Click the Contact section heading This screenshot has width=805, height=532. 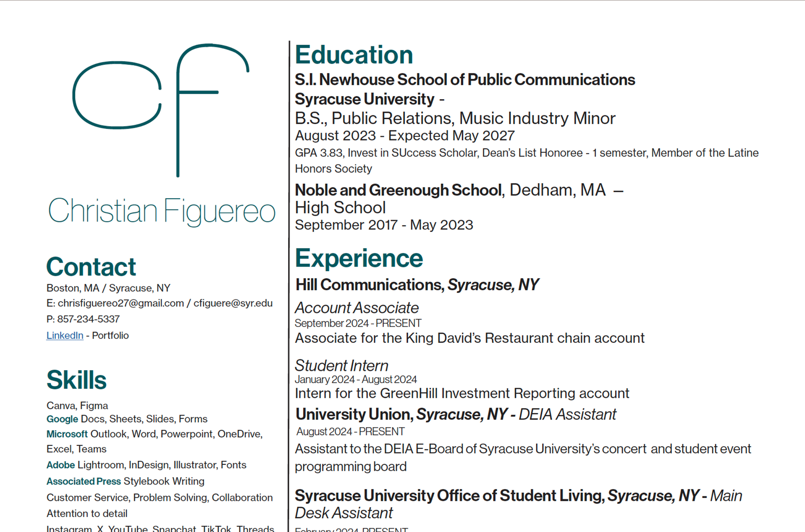coord(91,267)
